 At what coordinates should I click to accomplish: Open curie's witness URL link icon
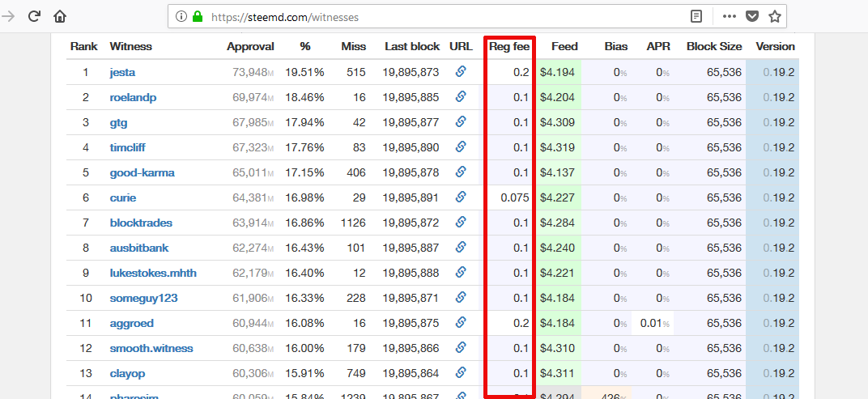tap(461, 197)
